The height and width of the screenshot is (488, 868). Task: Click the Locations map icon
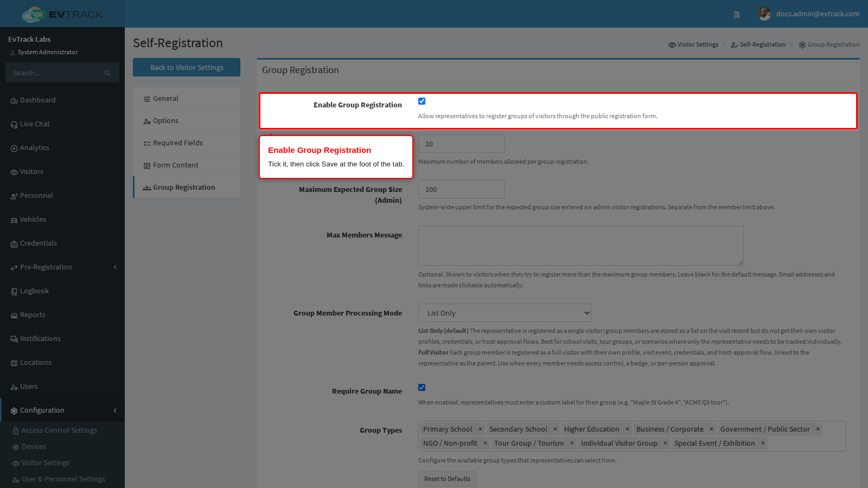pyautogui.click(x=14, y=363)
